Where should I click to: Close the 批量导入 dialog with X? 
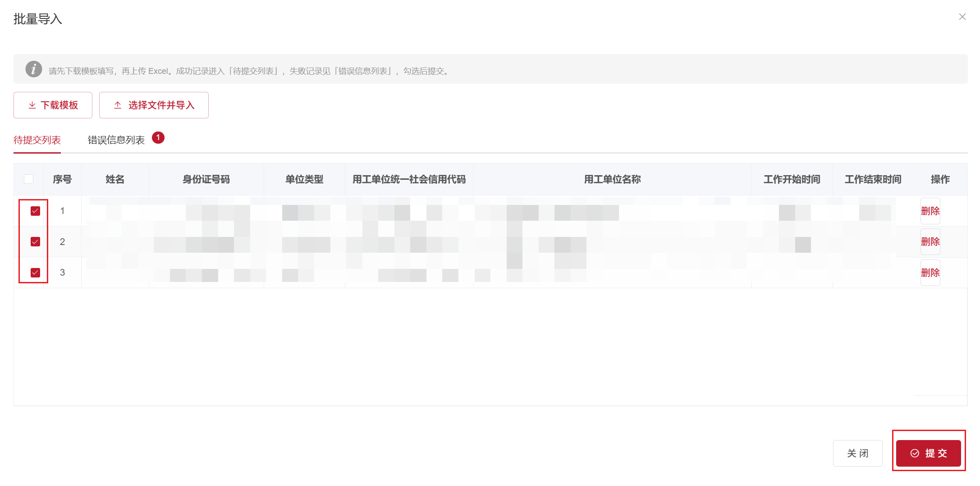[962, 17]
